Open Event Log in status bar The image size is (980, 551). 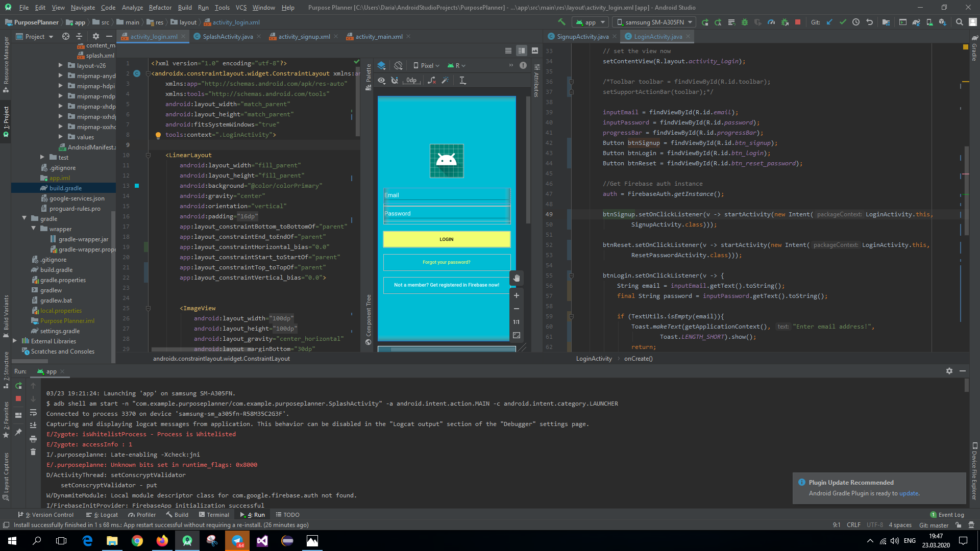coord(947,515)
